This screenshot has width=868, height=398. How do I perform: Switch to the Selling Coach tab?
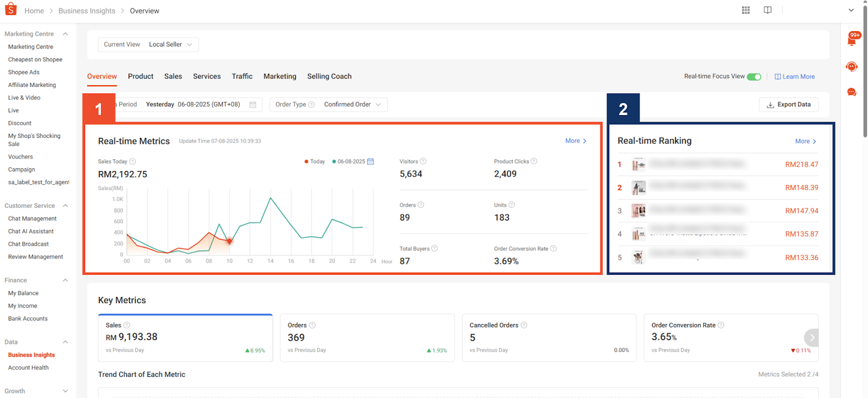tap(329, 77)
